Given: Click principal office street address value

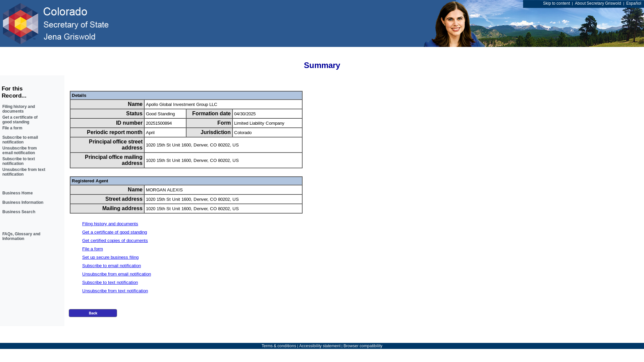Looking at the screenshot, I should [192, 145].
